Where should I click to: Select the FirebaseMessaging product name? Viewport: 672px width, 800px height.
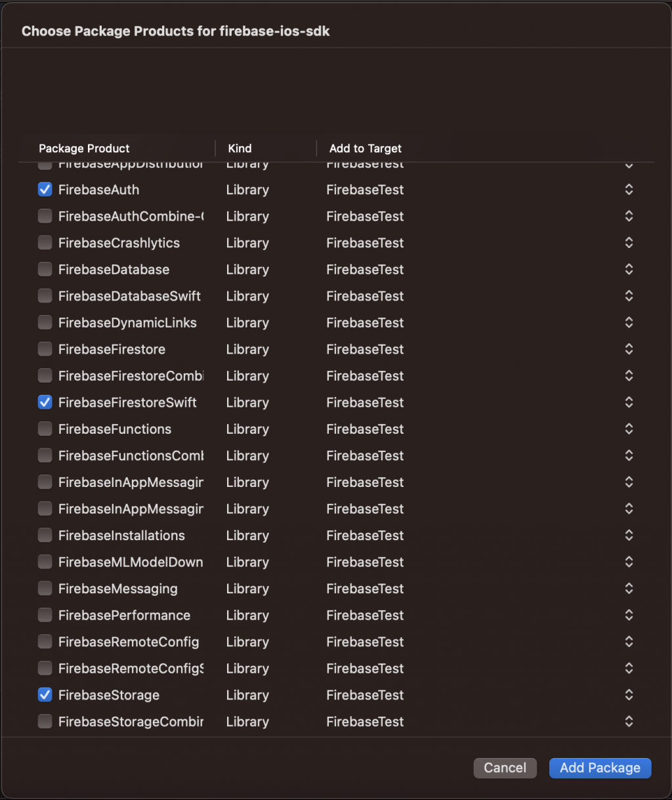(118, 589)
